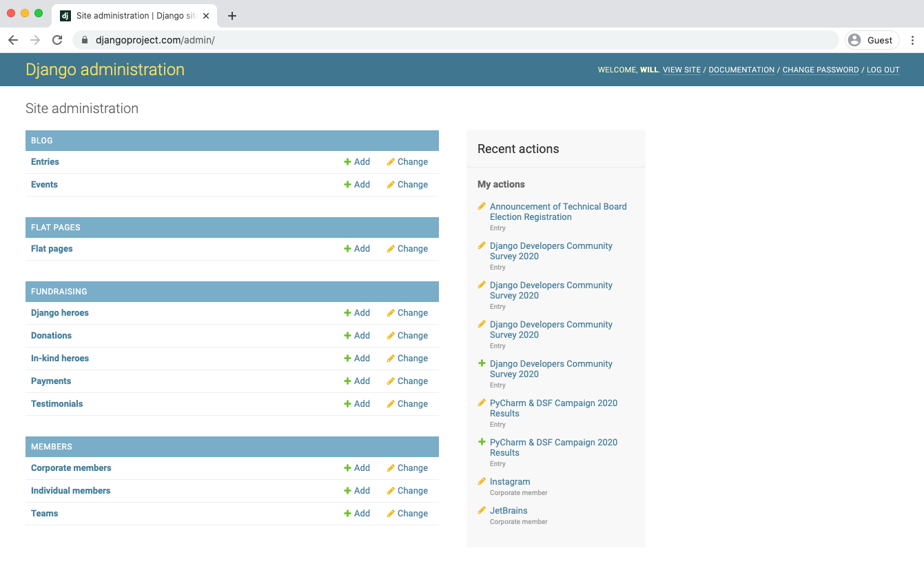
Task: Click the plus icon to add Django heroes
Action: coord(348,313)
